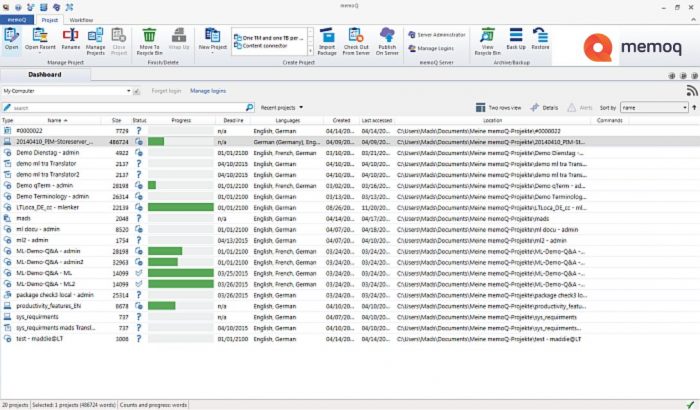Switch to the memoQ tab
Screen dimensions: 700x410
click(x=17, y=20)
